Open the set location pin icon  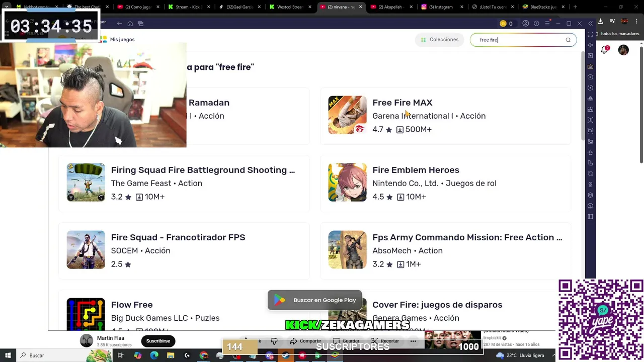click(x=591, y=185)
